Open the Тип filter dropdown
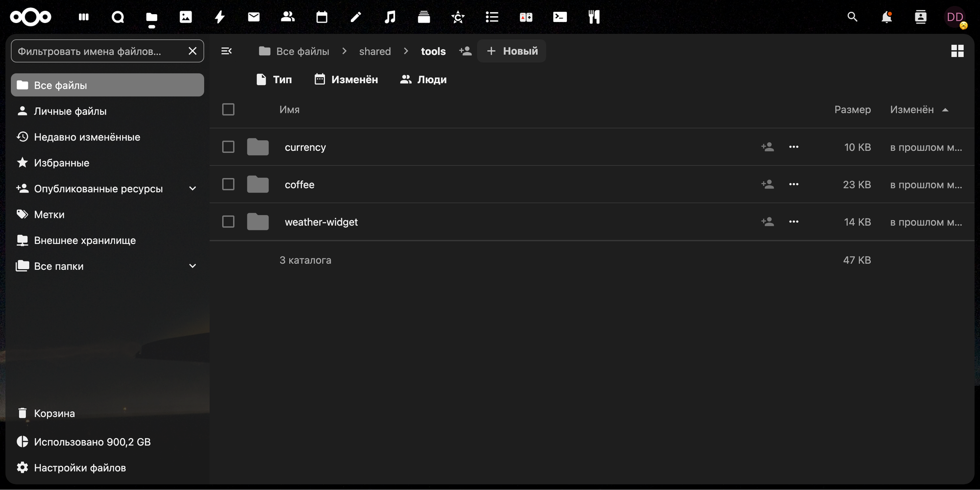980x490 pixels. click(274, 79)
